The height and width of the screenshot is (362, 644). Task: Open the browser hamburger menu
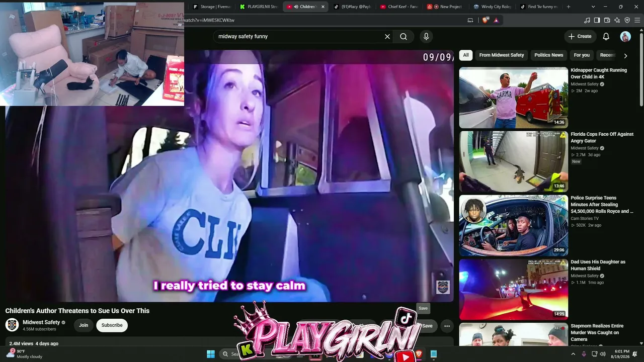[x=637, y=20]
